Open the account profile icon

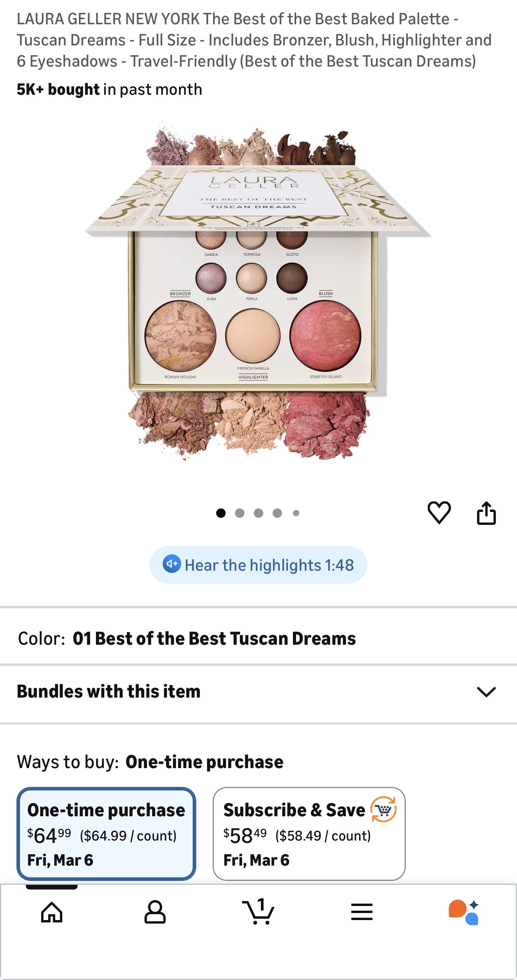tap(155, 912)
